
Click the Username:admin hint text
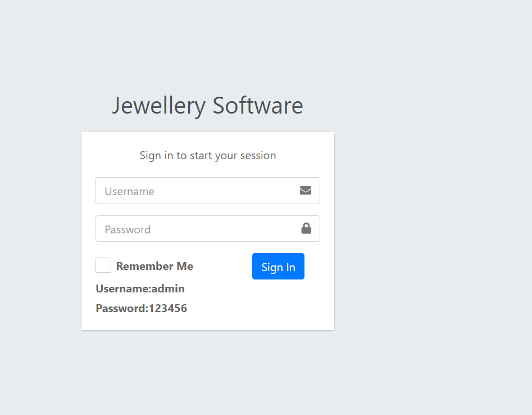coord(140,288)
